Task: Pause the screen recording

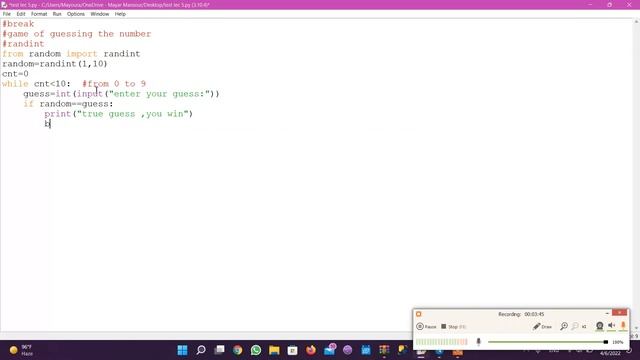Action: pyautogui.click(x=426, y=327)
